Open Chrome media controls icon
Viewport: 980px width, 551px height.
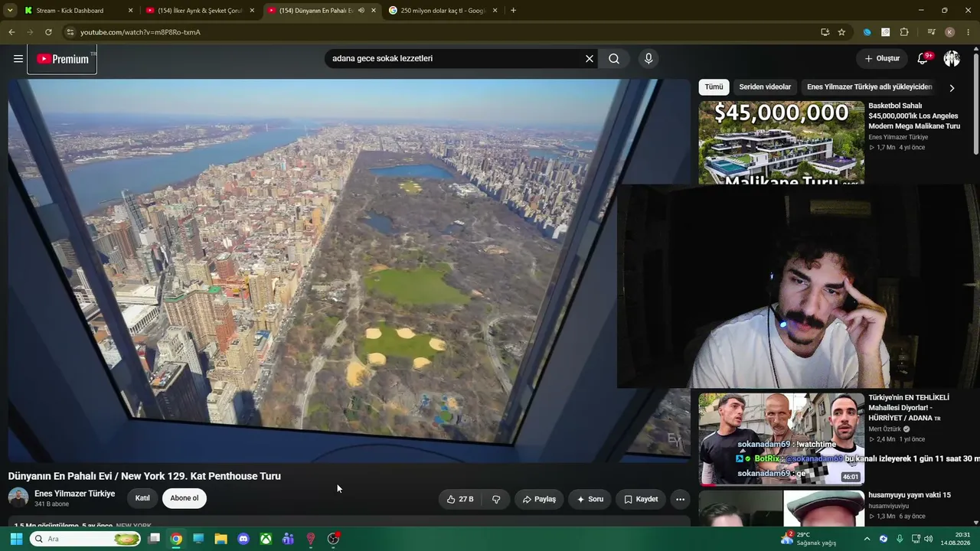click(931, 32)
